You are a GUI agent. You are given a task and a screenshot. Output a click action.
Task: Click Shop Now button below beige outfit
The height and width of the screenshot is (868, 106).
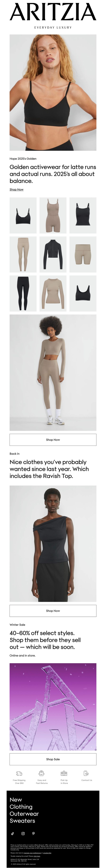pos(53,440)
